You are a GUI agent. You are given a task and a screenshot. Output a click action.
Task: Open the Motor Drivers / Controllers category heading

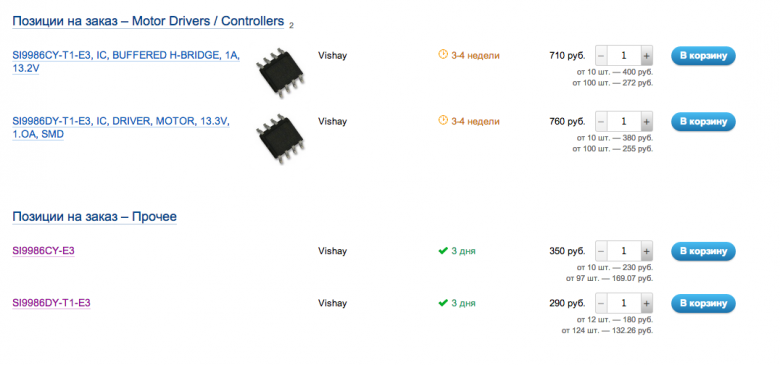(148, 21)
